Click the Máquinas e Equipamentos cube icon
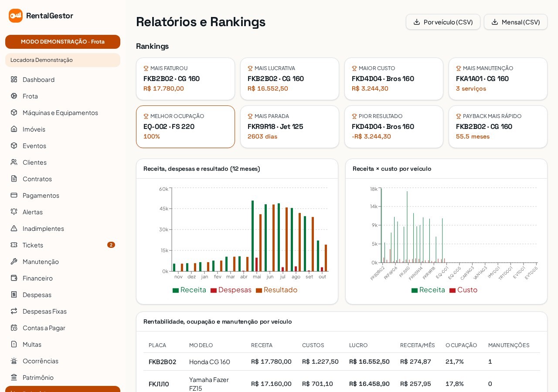Viewport: 558px width, 392px height. tap(14, 112)
